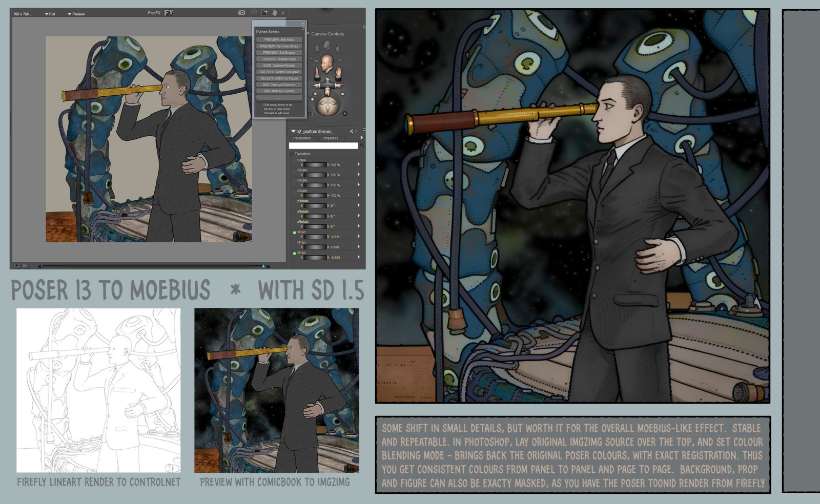Toggle the green keyframe dot beside xTran

tap(295, 233)
